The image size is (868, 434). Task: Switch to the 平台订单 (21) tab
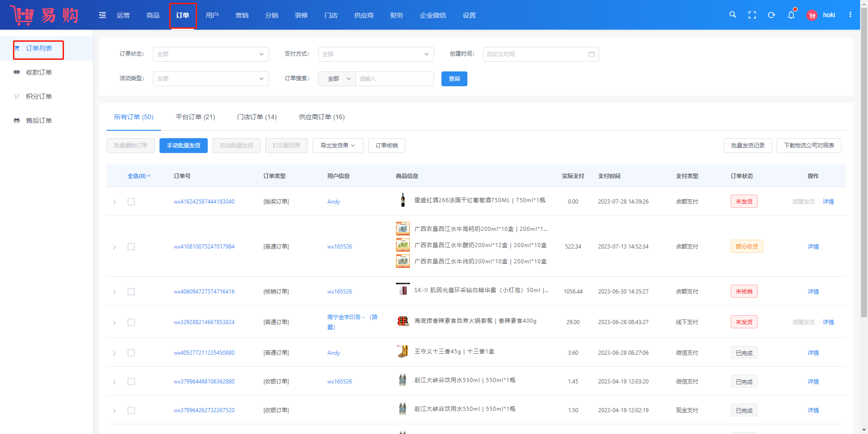pos(195,117)
